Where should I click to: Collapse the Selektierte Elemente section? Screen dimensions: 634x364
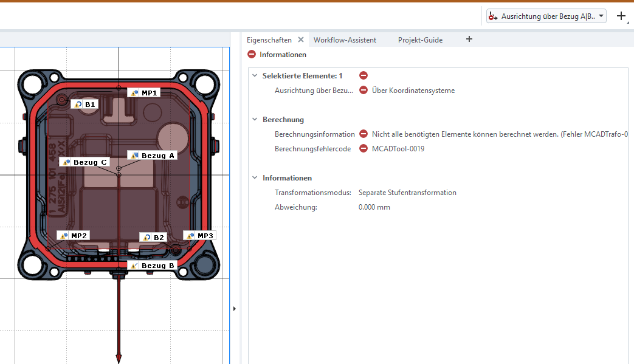click(x=255, y=76)
